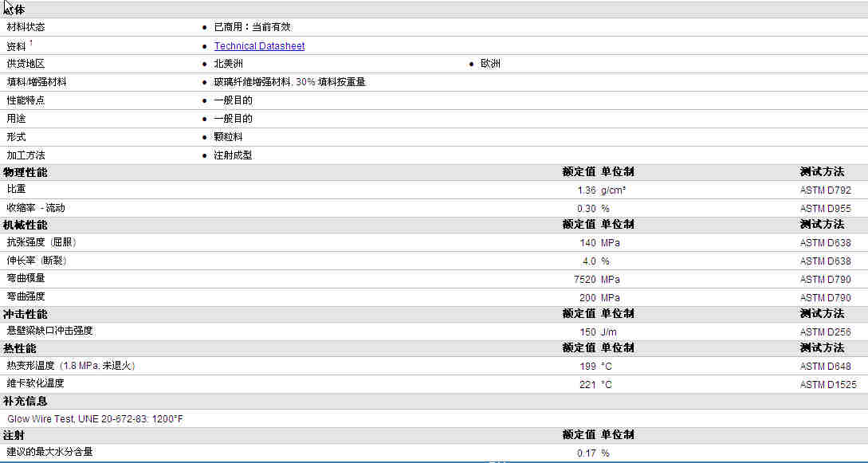Select the 150 impact strength value

tap(588, 332)
